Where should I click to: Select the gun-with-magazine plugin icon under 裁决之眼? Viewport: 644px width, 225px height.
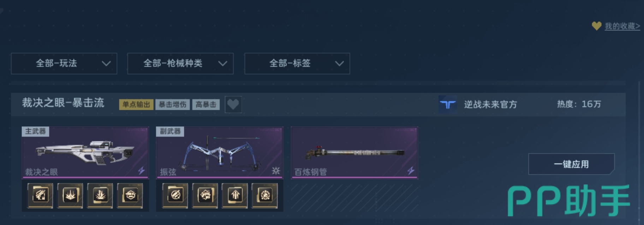[x=40, y=195]
